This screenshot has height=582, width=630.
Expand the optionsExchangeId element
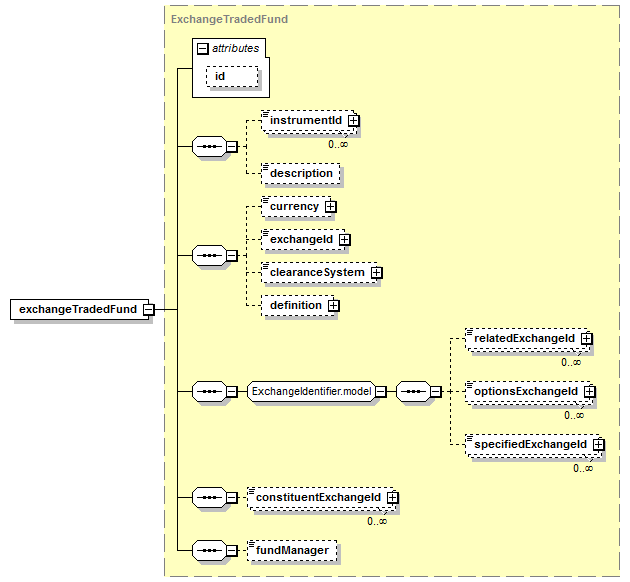tap(590, 392)
